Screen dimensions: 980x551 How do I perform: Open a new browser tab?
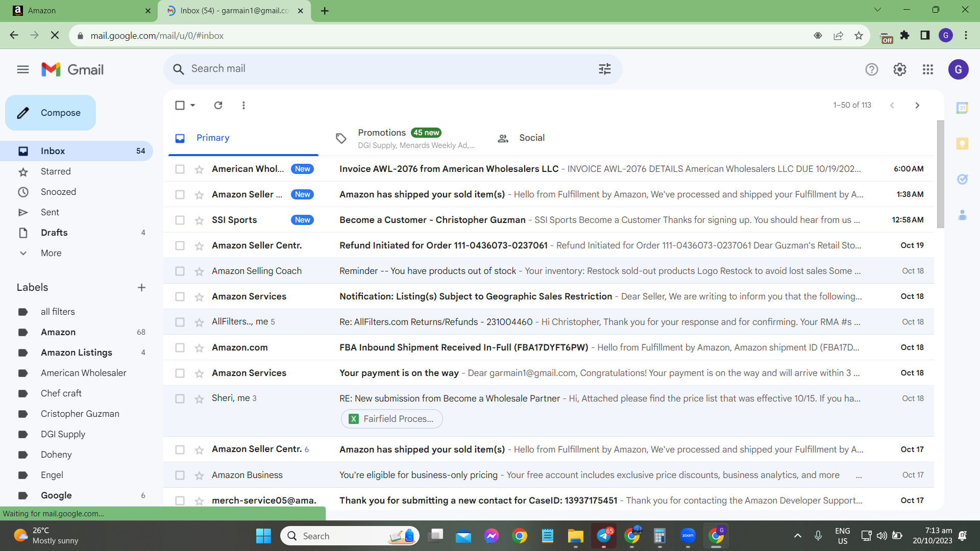click(325, 11)
